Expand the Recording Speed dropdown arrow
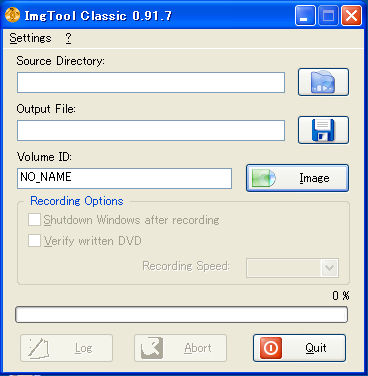The image size is (368, 376). tap(330, 268)
